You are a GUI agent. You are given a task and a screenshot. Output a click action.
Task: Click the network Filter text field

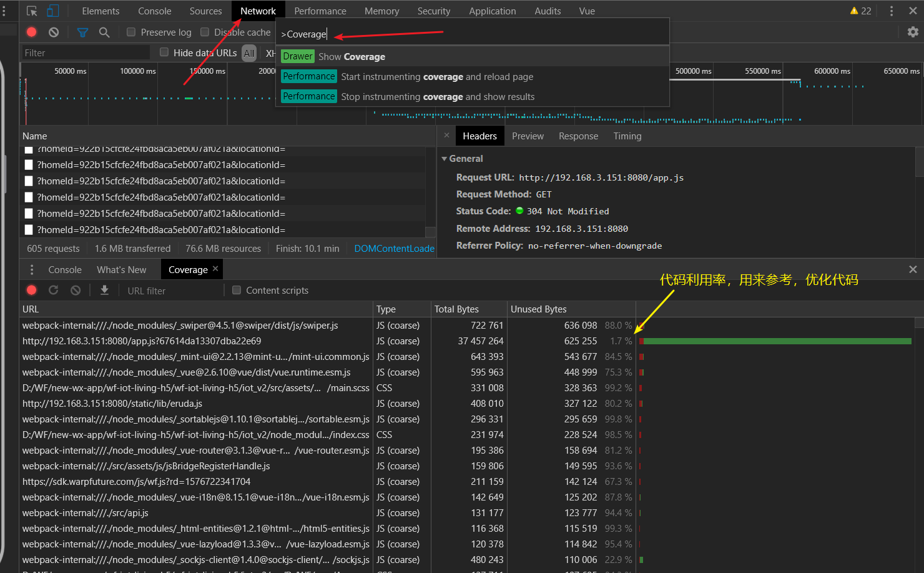click(x=86, y=53)
